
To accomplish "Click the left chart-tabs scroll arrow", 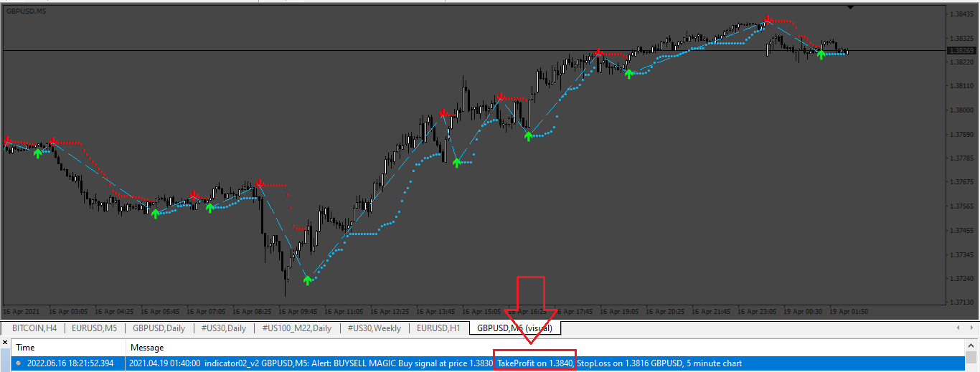I will pyautogui.click(x=958, y=328).
